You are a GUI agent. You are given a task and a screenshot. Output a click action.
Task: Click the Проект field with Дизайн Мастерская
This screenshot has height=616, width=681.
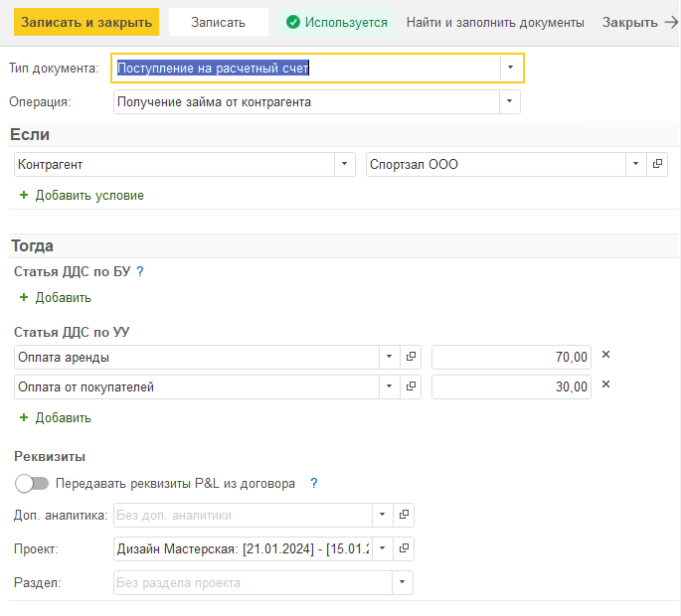(x=244, y=548)
